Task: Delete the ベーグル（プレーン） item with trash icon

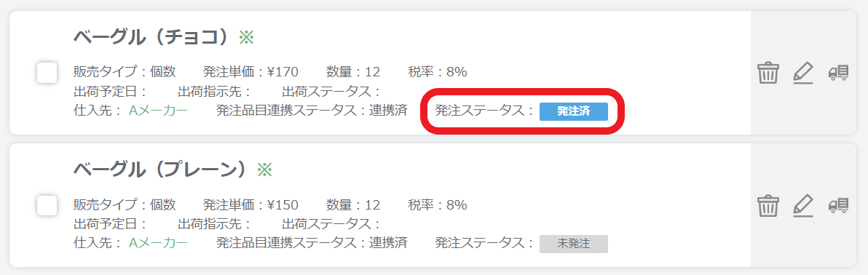Action: pos(768,206)
